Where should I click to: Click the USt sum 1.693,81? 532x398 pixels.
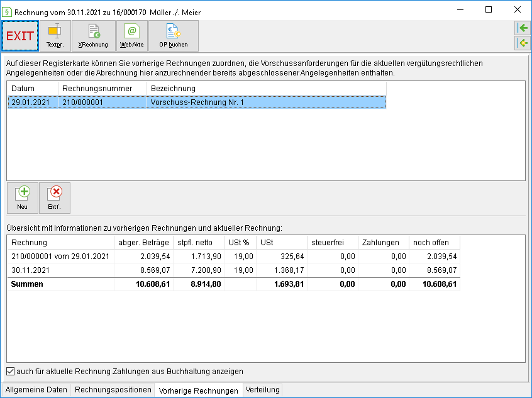click(289, 284)
